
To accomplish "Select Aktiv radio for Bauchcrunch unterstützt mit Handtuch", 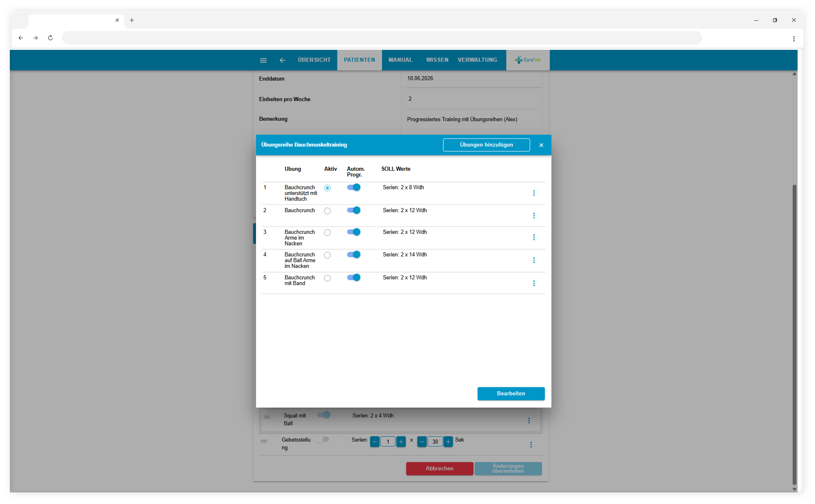I will 327,188.
